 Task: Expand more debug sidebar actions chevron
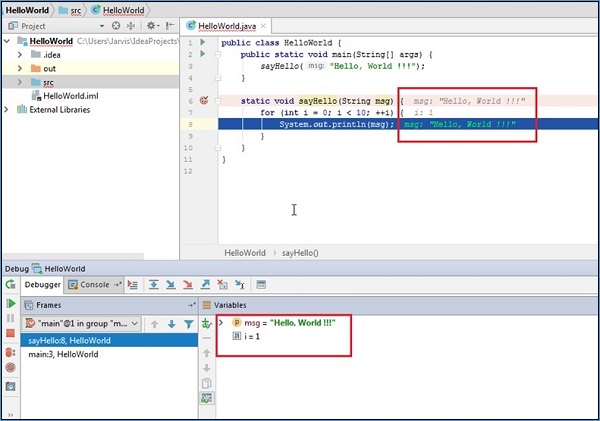click(11, 415)
